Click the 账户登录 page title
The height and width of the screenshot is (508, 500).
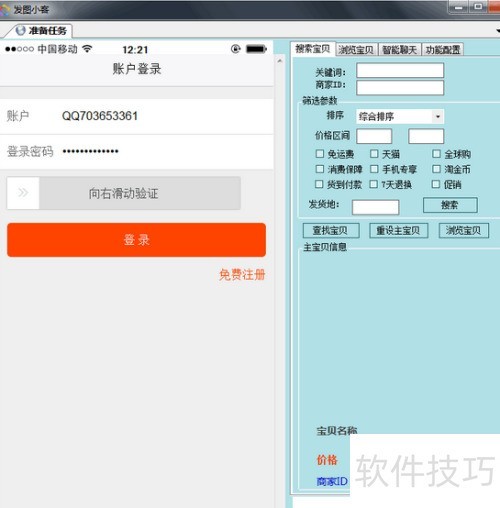tap(137, 69)
